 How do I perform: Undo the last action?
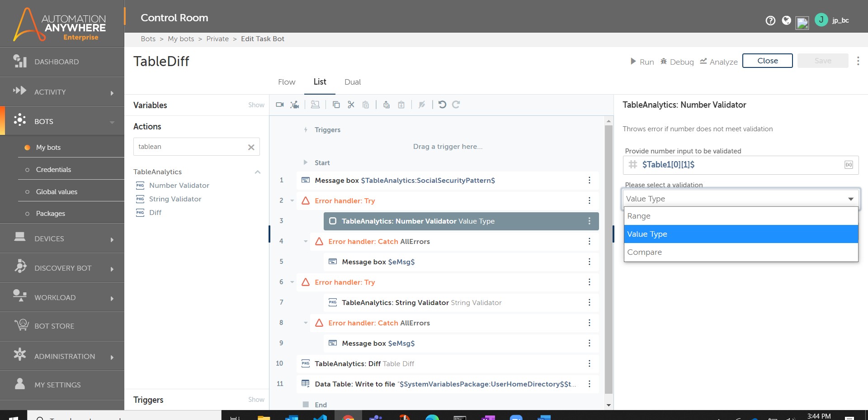(x=442, y=105)
